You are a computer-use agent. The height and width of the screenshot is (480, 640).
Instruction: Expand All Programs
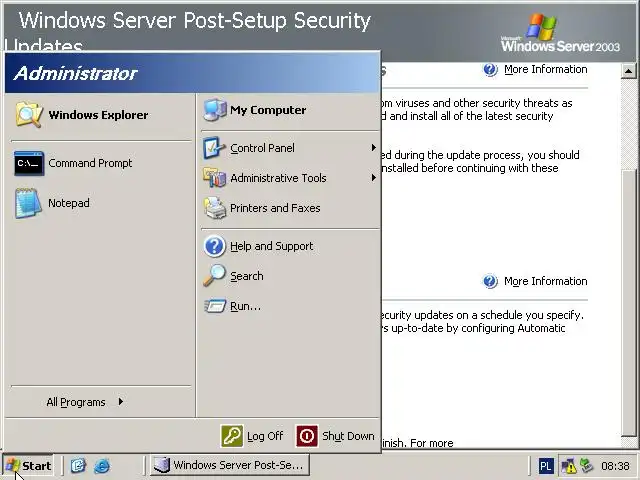pyautogui.click(x=86, y=402)
